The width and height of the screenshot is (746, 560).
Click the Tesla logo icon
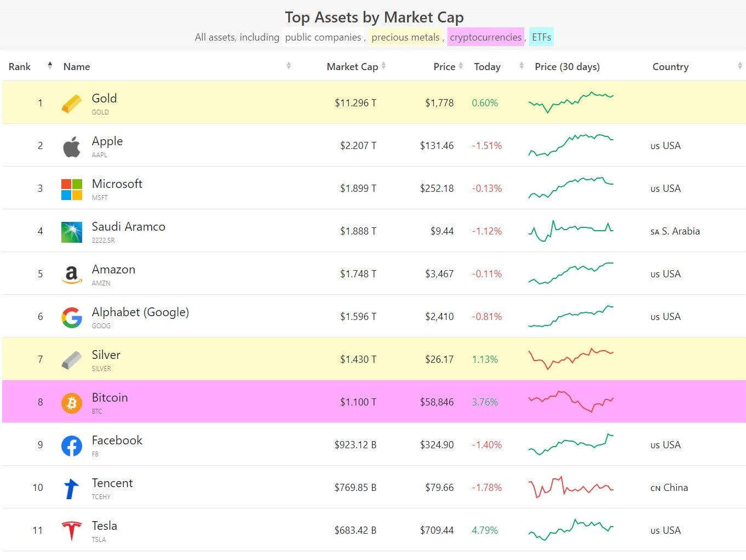coord(72,531)
